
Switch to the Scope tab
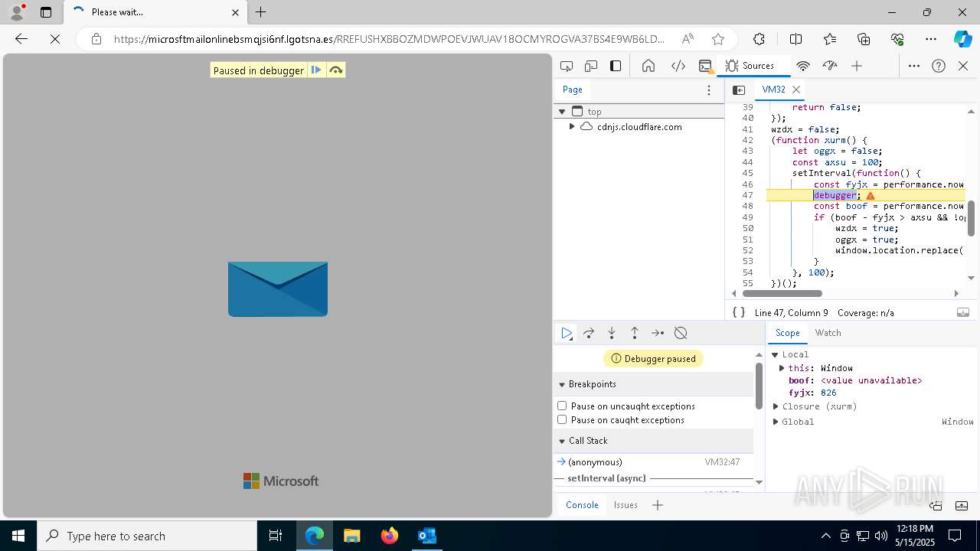(x=787, y=333)
